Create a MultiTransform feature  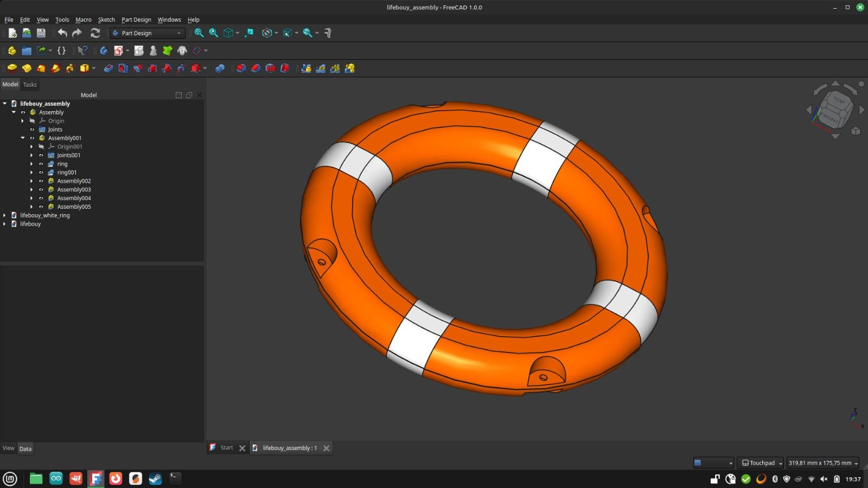349,68
